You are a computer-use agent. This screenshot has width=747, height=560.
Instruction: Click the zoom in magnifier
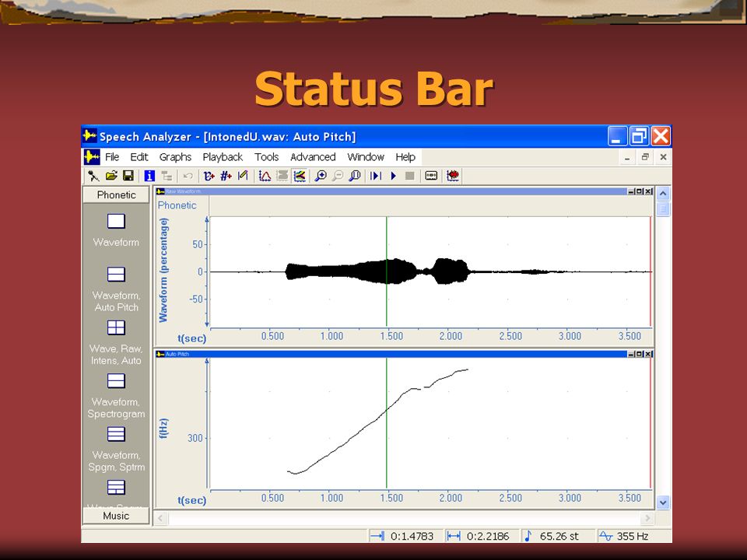(x=321, y=176)
